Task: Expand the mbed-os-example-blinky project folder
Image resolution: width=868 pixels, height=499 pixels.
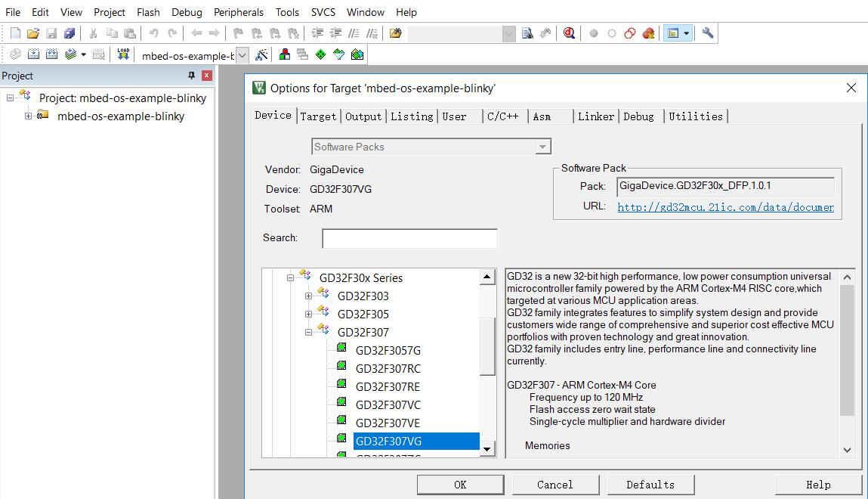Action: [28, 116]
